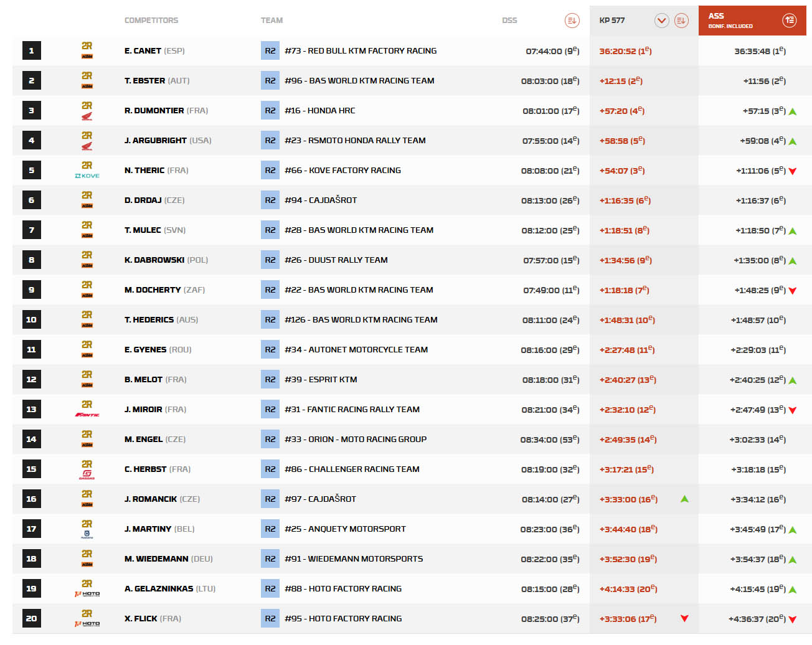Image resolution: width=812 pixels, height=645 pixels.
Task: Click the Honda logo beside R. Dumontier
Action: point(87,116)
